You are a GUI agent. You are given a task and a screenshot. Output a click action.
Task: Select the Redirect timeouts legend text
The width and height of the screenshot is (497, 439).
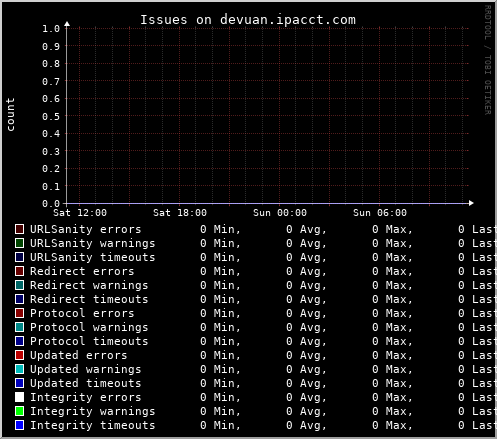89,299
